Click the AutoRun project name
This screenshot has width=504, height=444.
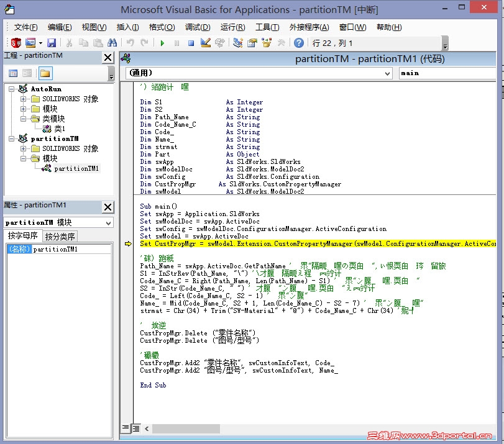(x=46, y=89)
